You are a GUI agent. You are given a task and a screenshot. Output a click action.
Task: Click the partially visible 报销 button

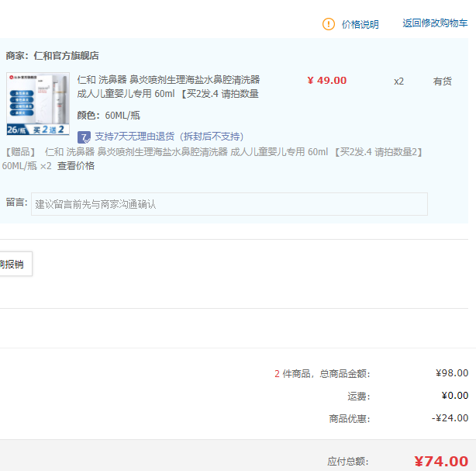[16, 264]
